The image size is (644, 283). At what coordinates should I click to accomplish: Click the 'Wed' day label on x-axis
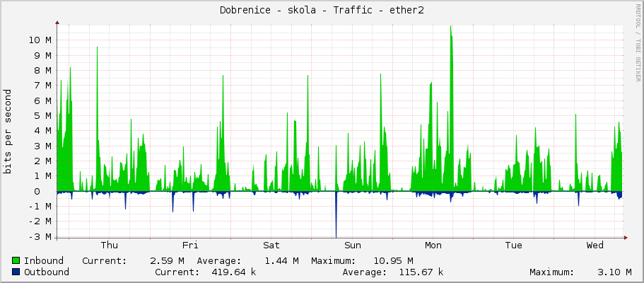(x=595, y=246)
